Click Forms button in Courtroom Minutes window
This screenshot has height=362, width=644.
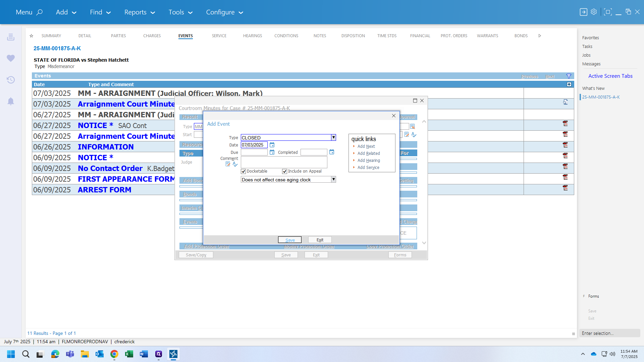click(x=400, y=255)
